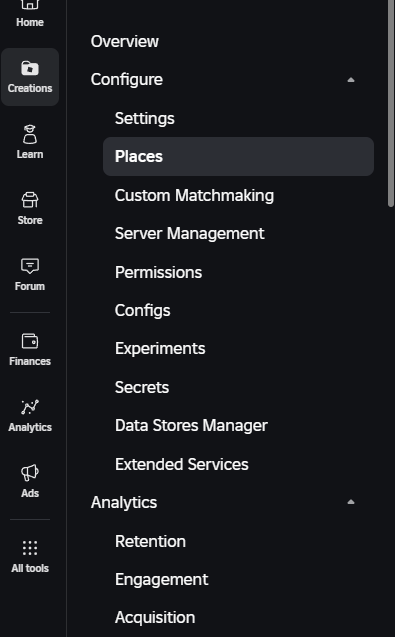Open the Store shop icon
This screenshot has width=395, height=637.
click(x=30, y=200)
